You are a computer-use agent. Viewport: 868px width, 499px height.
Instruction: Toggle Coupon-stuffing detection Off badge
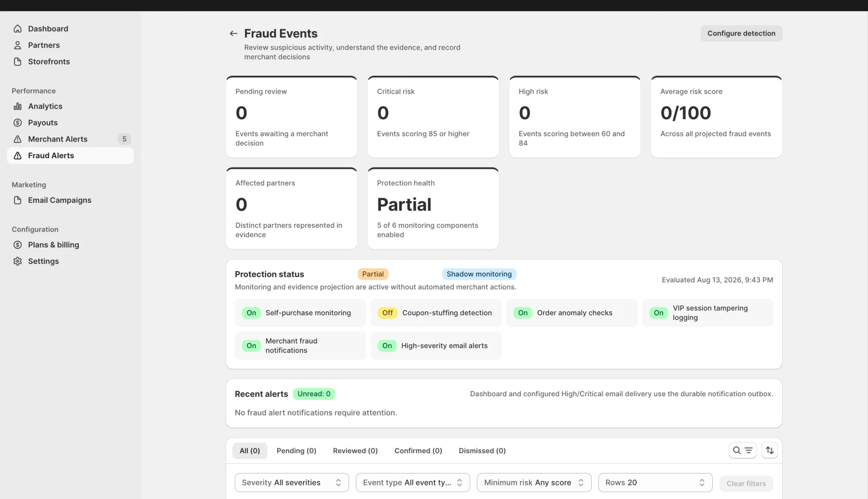pyautogui.click(x=388, y=313)
